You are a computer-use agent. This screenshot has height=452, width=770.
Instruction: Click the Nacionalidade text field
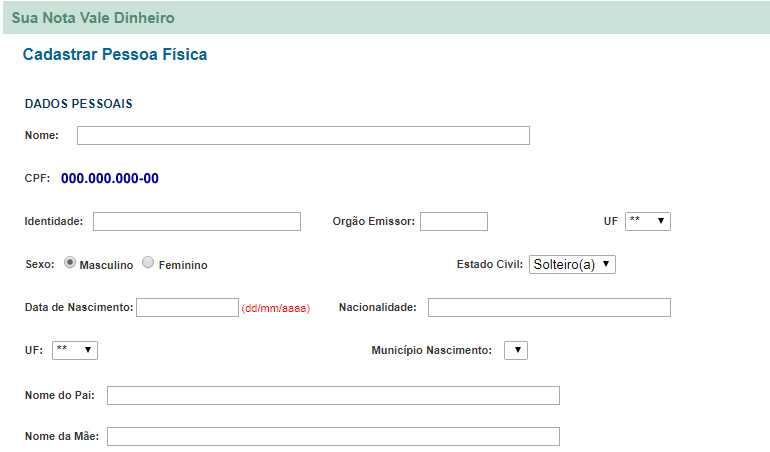click(549, 308)
